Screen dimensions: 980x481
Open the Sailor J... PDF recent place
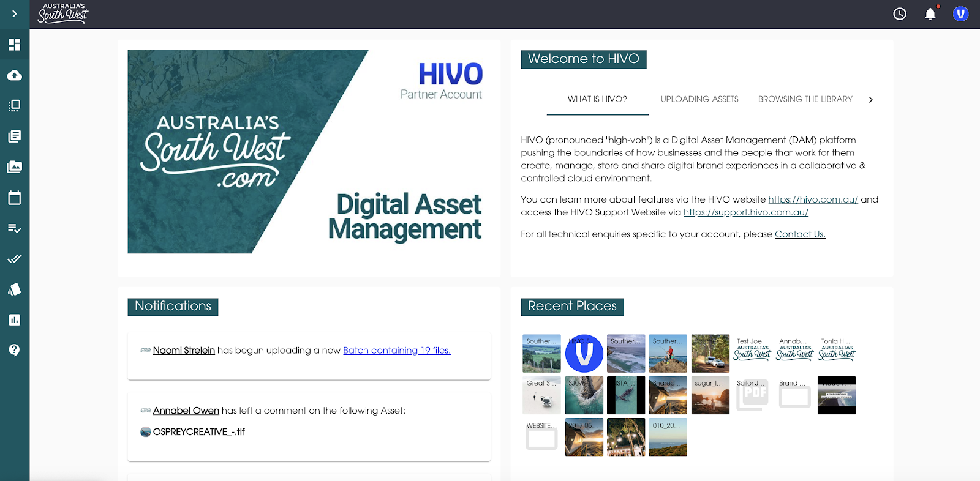(753, 395)
